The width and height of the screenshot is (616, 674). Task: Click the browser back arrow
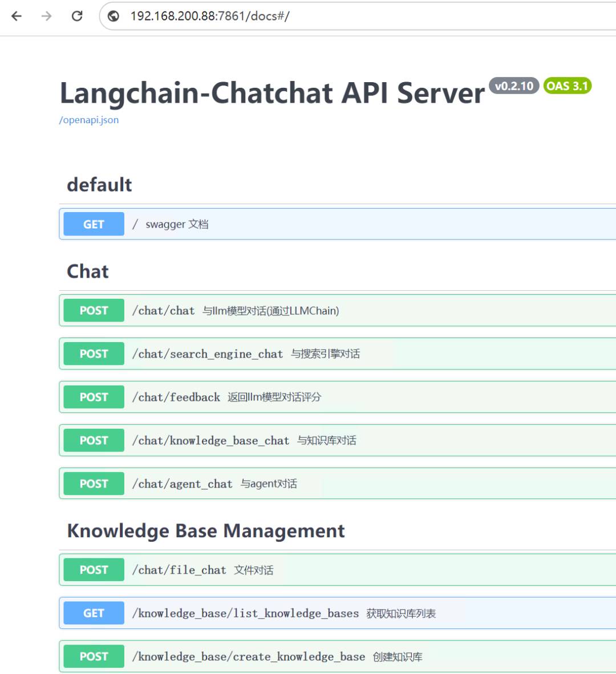pyautogui.click(x=17, y=17)
